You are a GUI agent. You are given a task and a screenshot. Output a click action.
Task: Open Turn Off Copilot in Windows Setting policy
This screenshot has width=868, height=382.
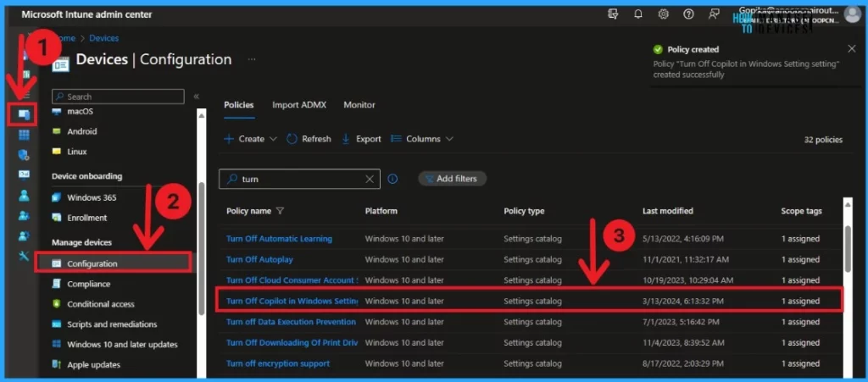click(x=292, y=302)
